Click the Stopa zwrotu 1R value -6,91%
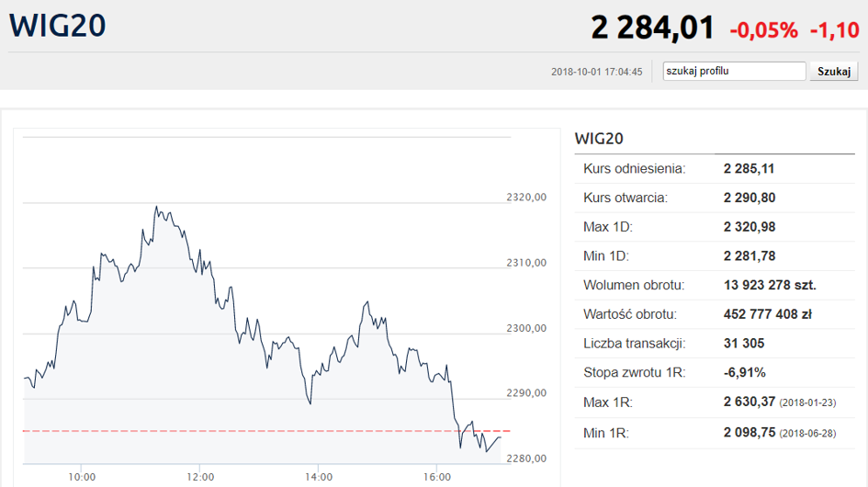This screenshot has height=487, width=868. (745, 373)
